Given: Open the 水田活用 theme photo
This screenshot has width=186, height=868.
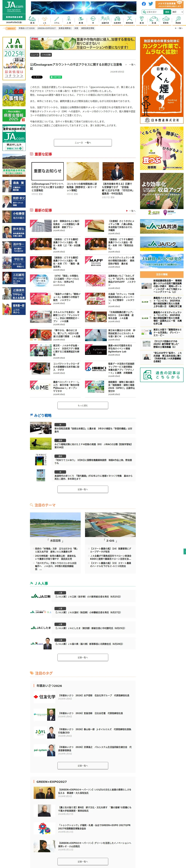Looking at the screenshot, I should (x=55, y=525).
